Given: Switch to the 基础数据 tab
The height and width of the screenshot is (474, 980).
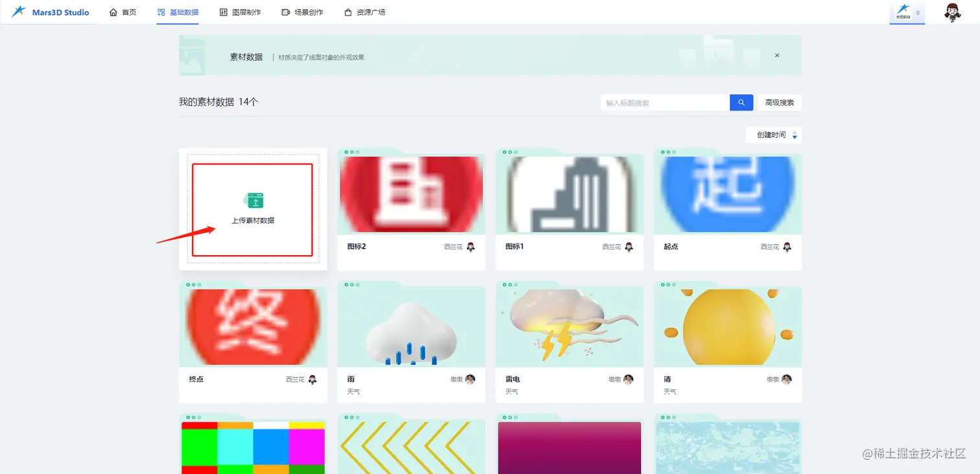Looking at the screenshot, I should pos(178,12).
